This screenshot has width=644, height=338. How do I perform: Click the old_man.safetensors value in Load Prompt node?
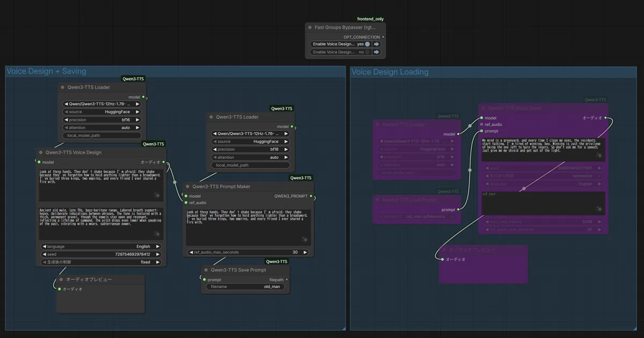coord(426,216)
